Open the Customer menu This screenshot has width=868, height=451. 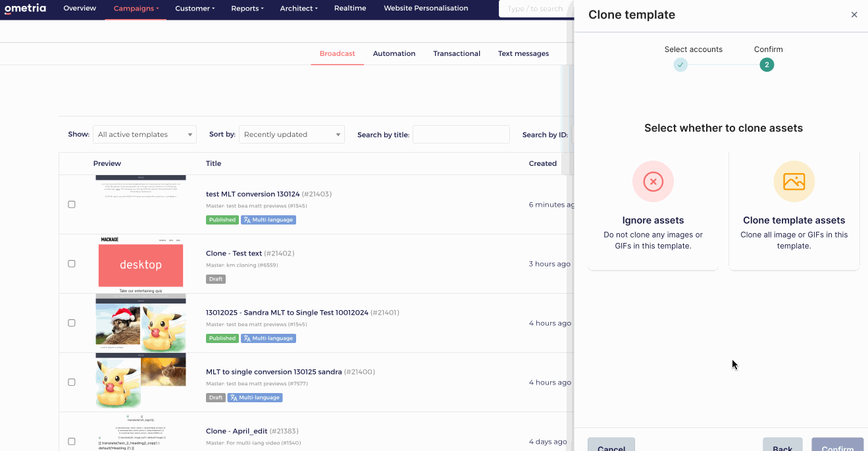[195, 9]
